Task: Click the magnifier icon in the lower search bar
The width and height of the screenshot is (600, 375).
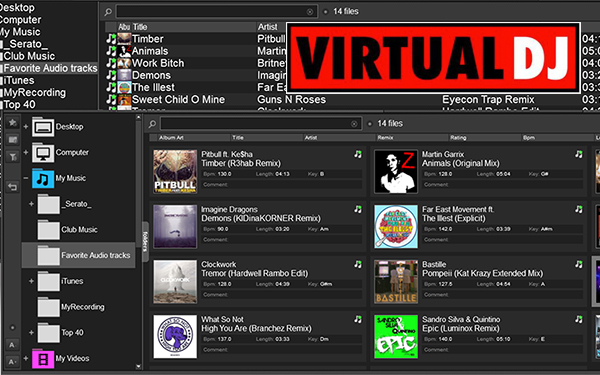Action: coord(152,124)
